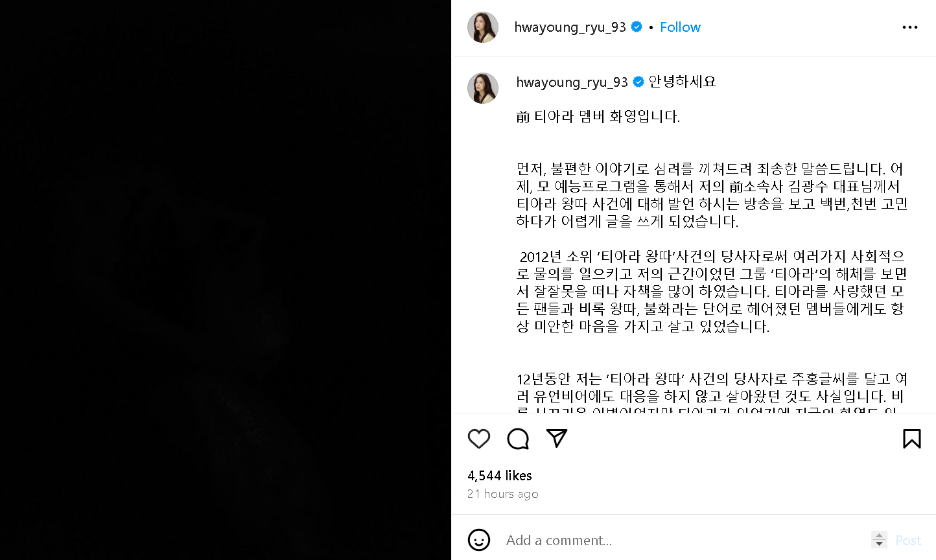Image resolution: width=936 pixels, height=560 pixels.
Task: Click the dark post image
Action: coord(226,280)
